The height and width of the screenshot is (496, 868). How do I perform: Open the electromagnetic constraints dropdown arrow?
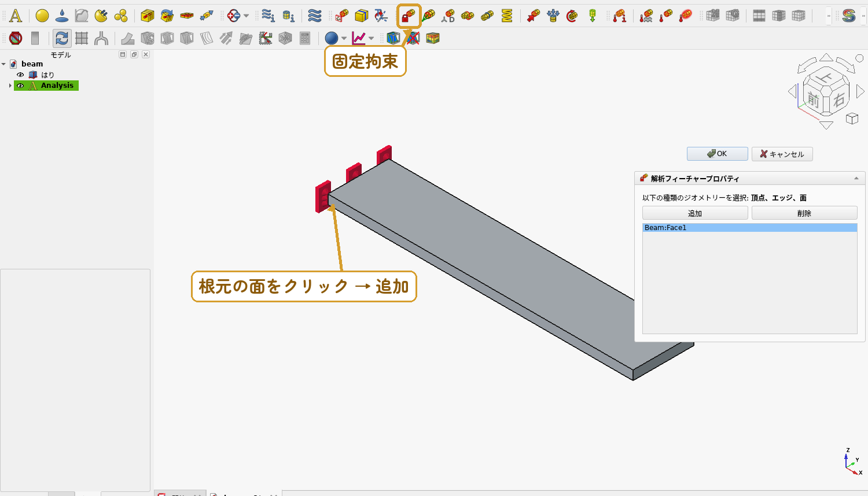coord(246,16)
